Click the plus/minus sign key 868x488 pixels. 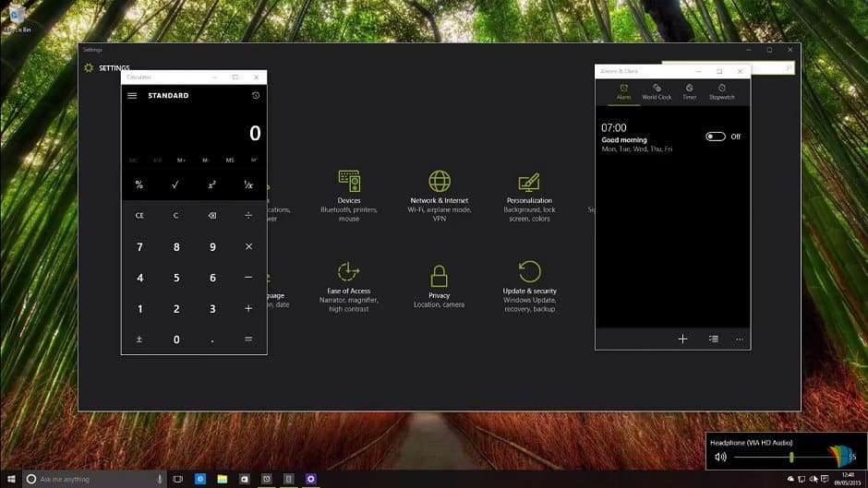point(139,339)
